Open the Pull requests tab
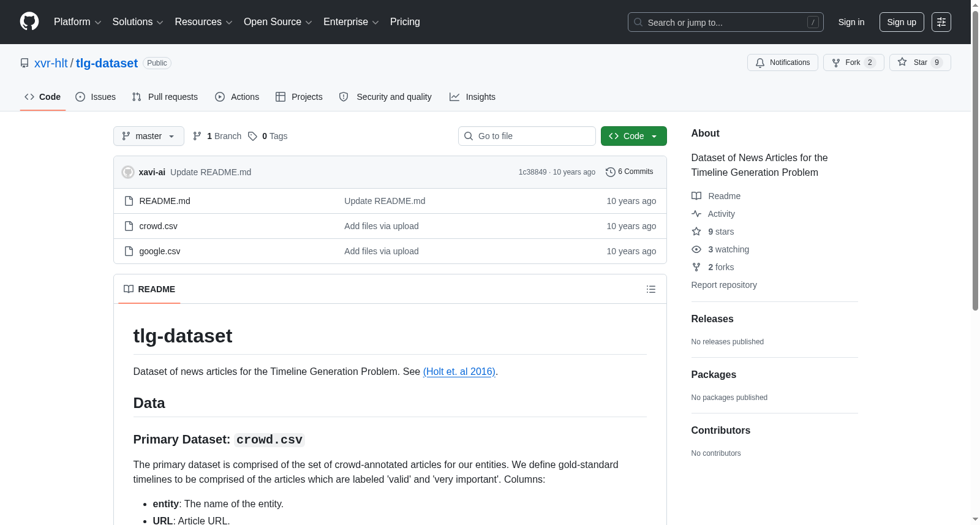The image size is (980, 525). tap(165, 97)
